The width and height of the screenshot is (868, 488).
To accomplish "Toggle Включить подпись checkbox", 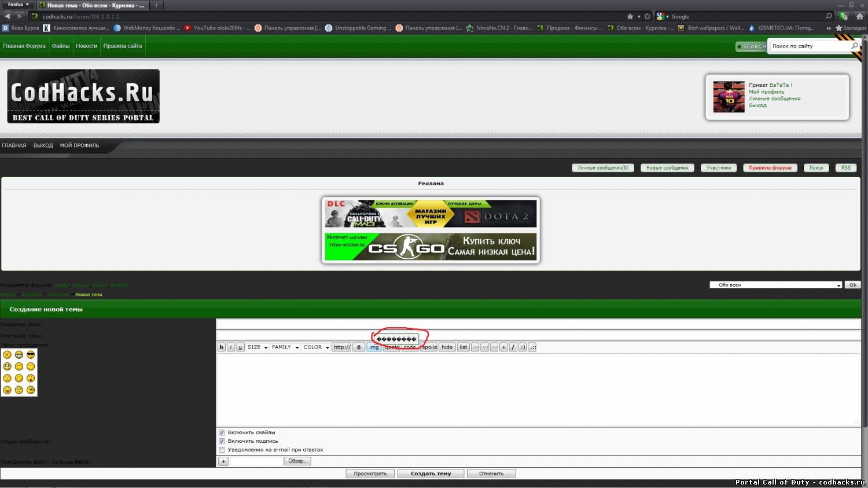I will pyautogui.click(x=222, y=441).
